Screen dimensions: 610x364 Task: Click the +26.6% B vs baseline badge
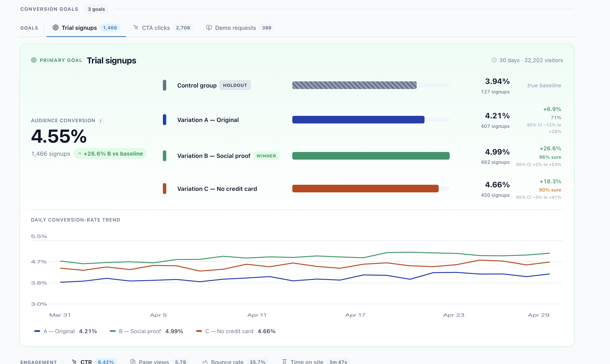110,153
